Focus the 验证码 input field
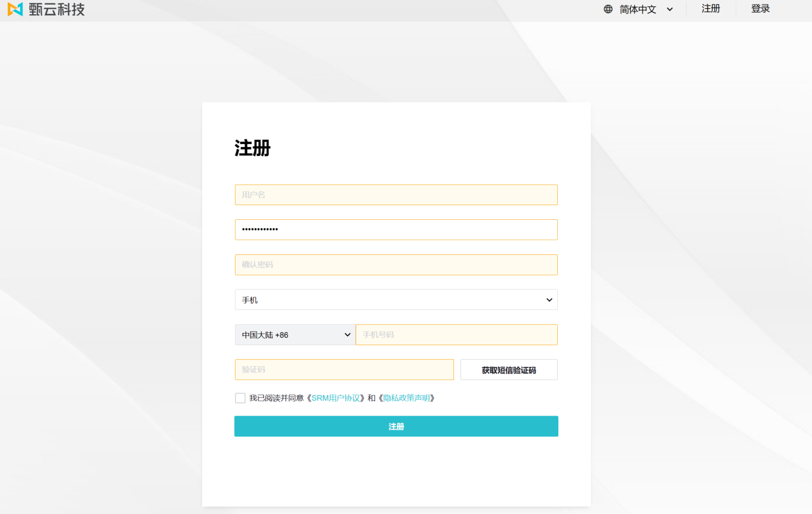The height and width of the screenshot is (514, 812). (344, 370)
